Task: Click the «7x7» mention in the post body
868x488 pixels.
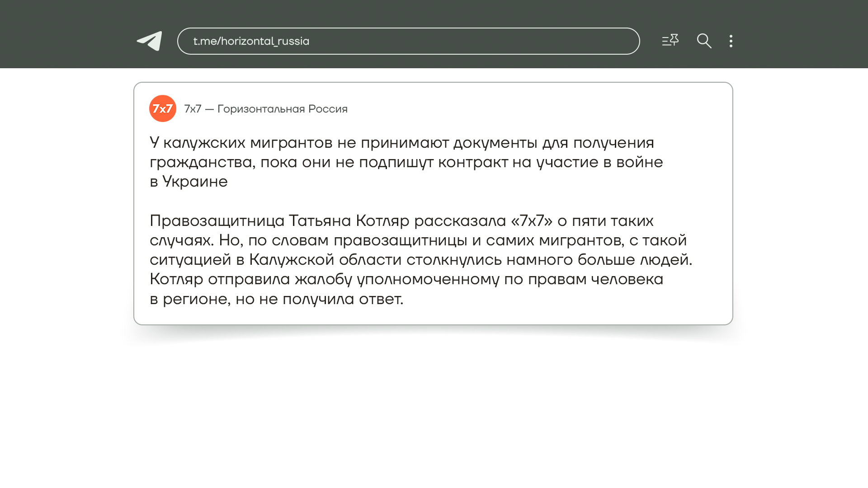Action: point(532,221)
